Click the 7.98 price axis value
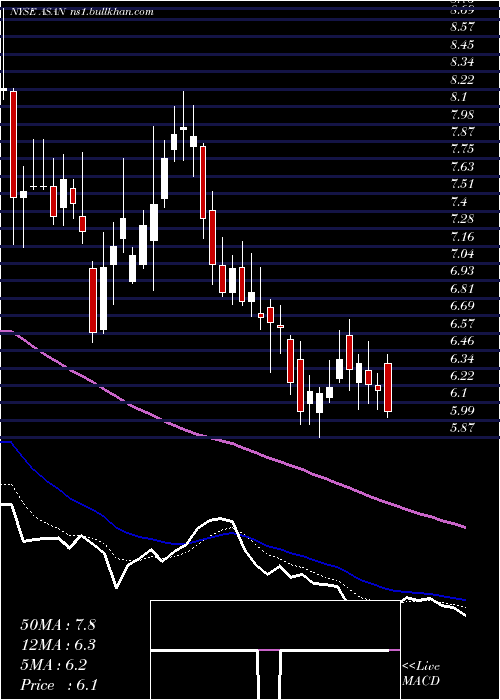 462,114
